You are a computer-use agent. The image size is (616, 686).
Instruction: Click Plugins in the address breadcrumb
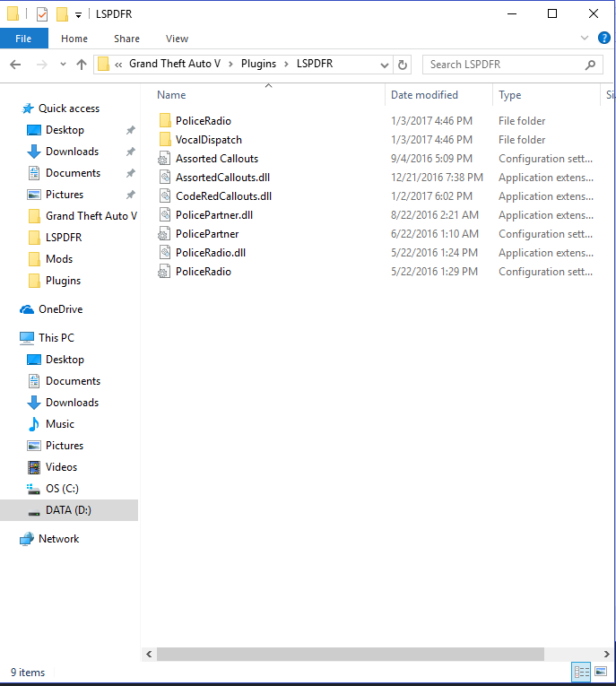(x=258, y=64)
